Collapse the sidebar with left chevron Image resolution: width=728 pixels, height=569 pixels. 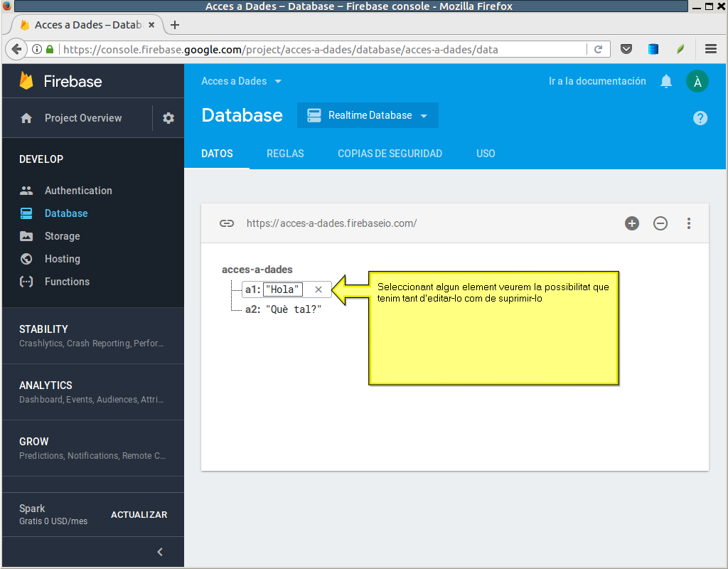[160, 552]
